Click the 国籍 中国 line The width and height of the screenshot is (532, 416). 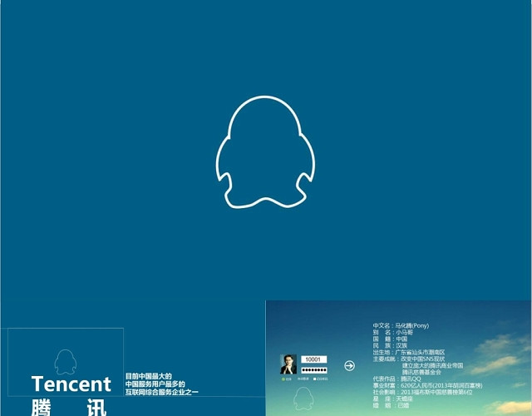coord(390,339)
